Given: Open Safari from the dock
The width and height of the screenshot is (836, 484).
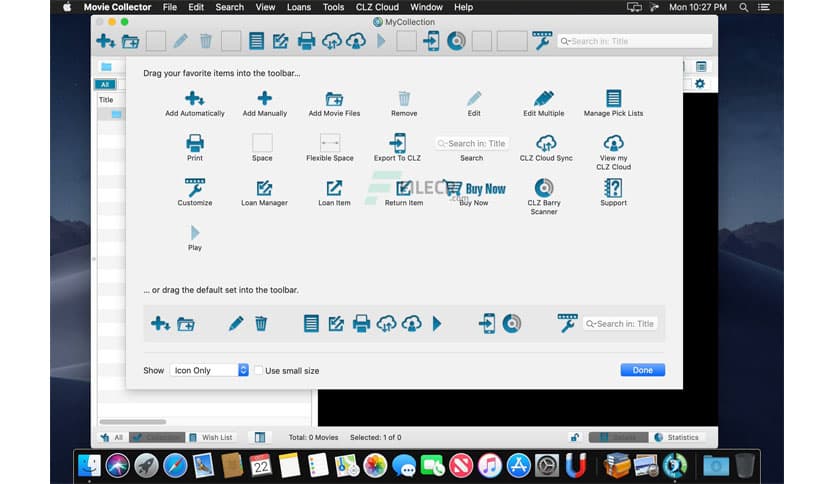Looking at the screenshot, I should 175,465.
